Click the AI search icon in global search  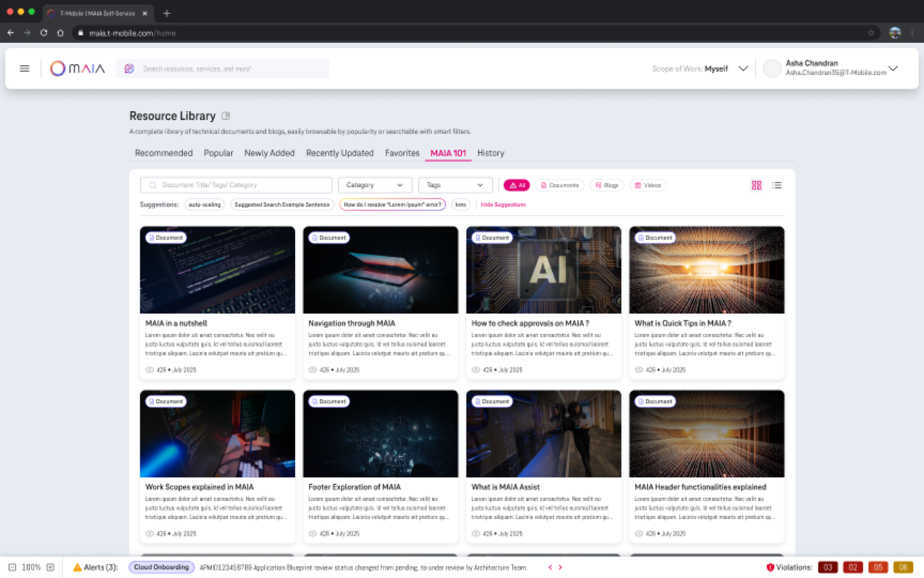[129, 69]
